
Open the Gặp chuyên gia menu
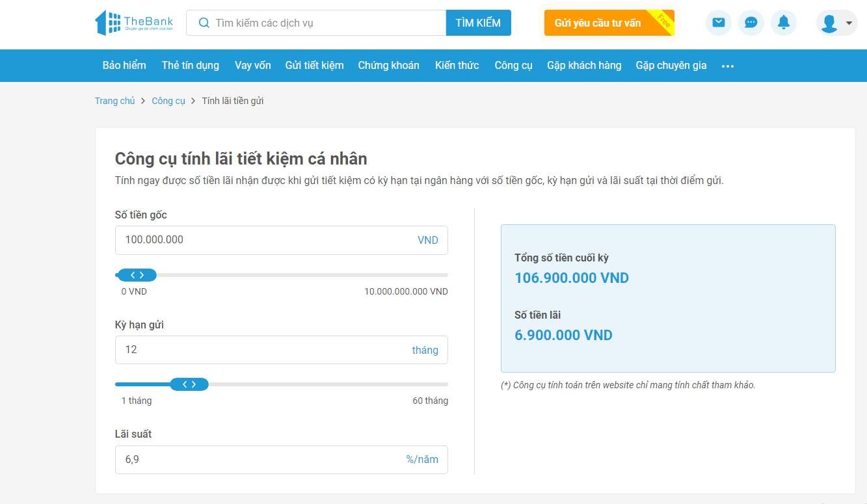click(x=671, y=65)
